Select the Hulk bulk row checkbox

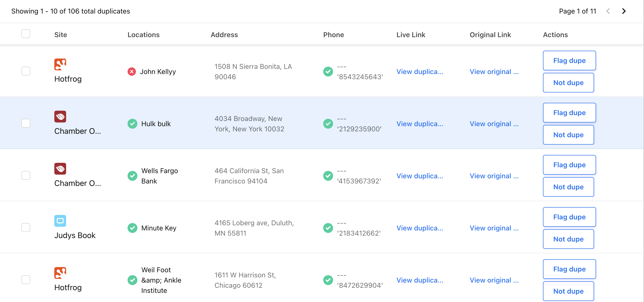[26, 123]
